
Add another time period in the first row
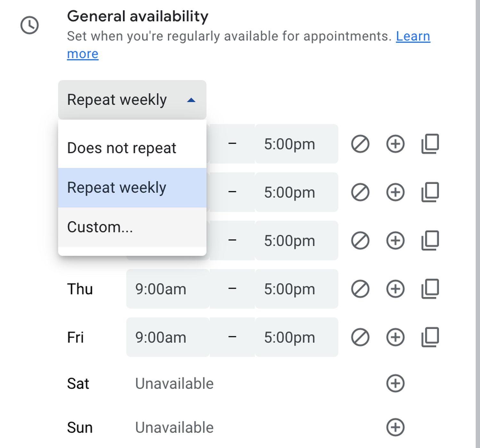point(396,144)
